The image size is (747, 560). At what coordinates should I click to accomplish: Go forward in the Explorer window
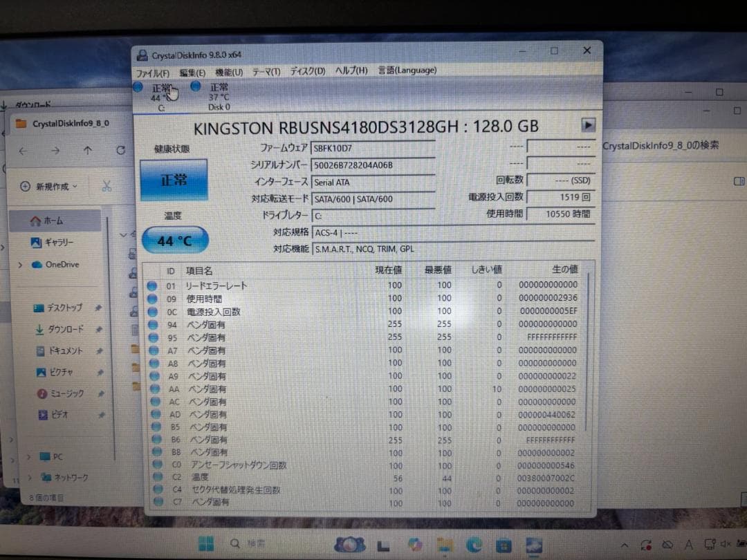pos(56,151)
